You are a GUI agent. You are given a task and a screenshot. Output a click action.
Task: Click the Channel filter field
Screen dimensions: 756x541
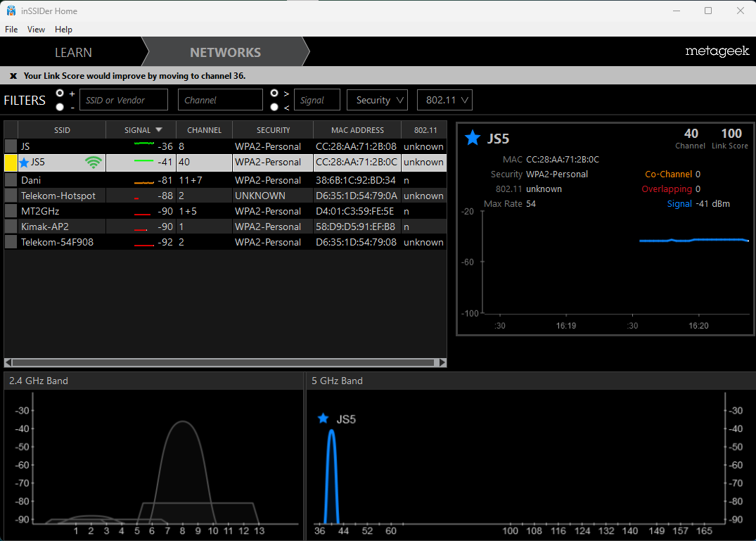coord(220,100)
